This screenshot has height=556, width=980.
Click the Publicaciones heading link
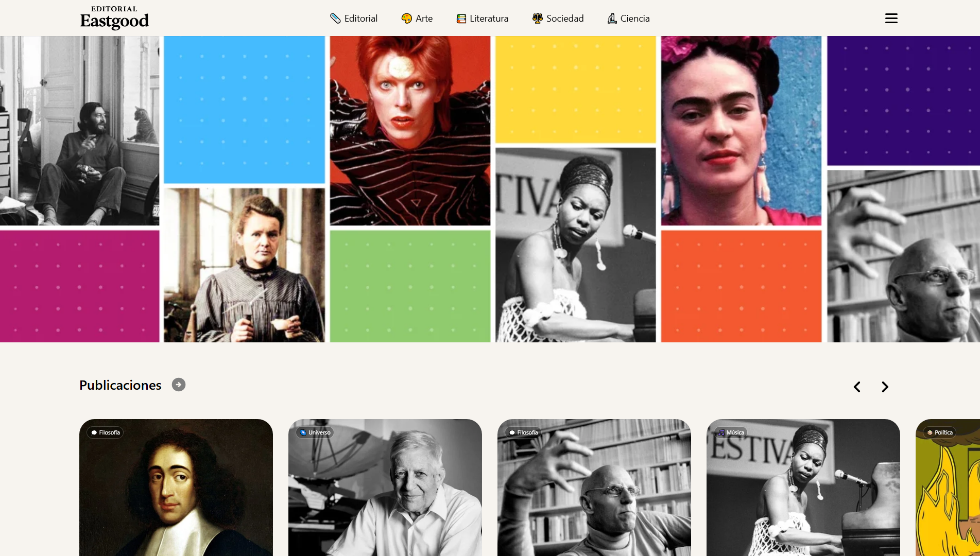[121, 385]
